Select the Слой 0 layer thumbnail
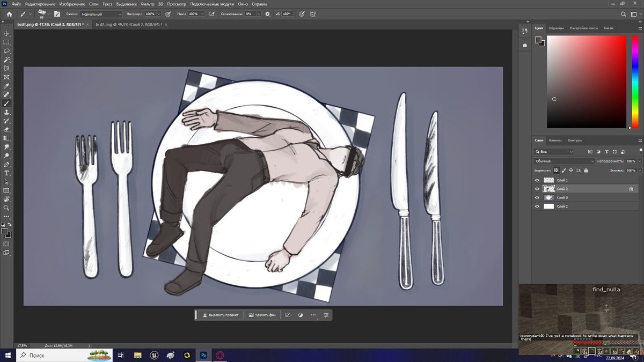Viewport: 644px width, 362px height. pyautogui.click(x=548, y=197)
